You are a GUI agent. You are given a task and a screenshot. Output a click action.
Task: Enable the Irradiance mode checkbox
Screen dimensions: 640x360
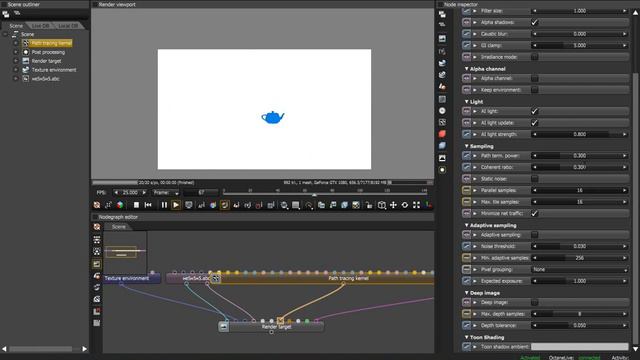pyautogui.click(x=534, y=57)
